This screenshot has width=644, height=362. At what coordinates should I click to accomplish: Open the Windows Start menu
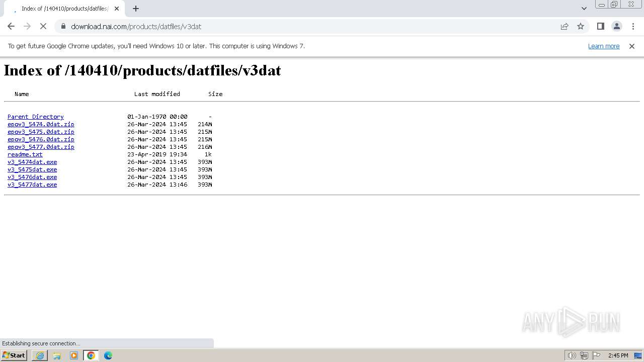pyautogui.click(x=14, y=355)
